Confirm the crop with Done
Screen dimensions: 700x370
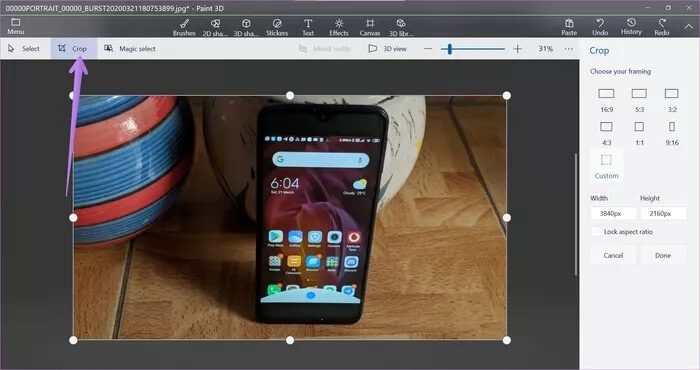(x=663, y=255)
